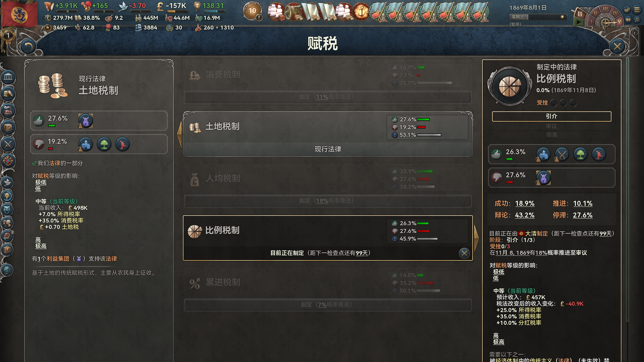
Task: Select the 土地税制 current law entry
Action: (328, 134)
